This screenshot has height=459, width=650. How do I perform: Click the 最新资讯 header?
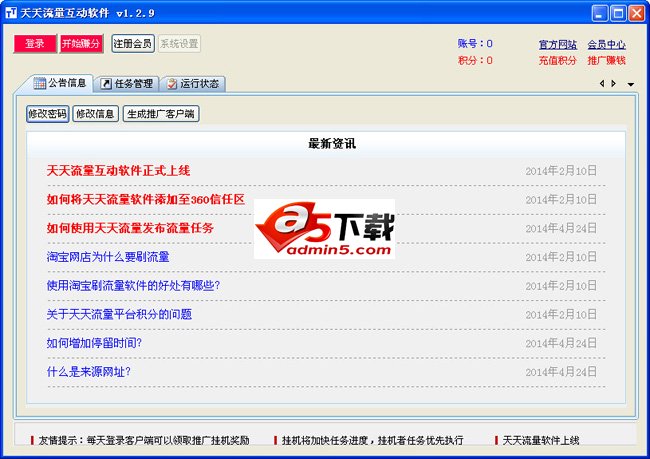[332, 144]
